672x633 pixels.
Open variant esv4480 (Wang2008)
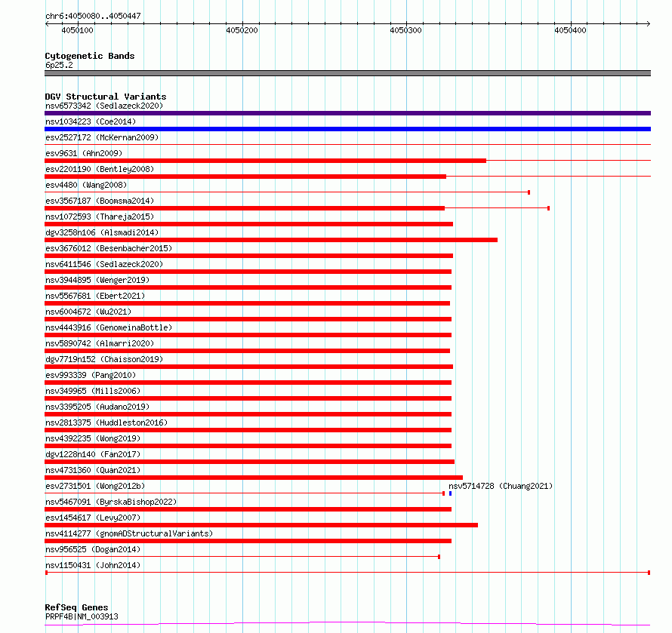[x=86, y=185]
